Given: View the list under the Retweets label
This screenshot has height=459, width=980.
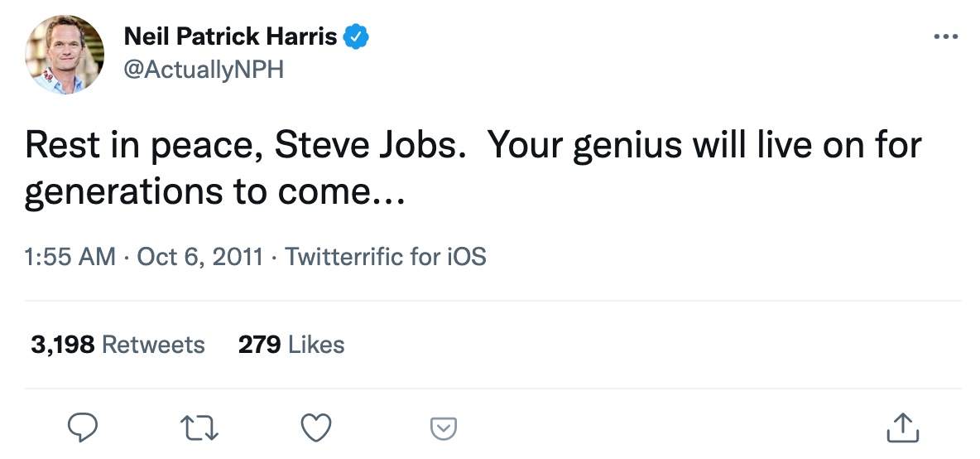Looking at the screenshot, I should coord(153,345).
